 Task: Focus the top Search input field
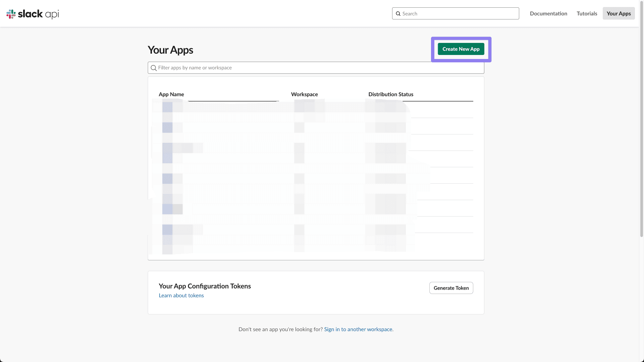pos(455,13)
